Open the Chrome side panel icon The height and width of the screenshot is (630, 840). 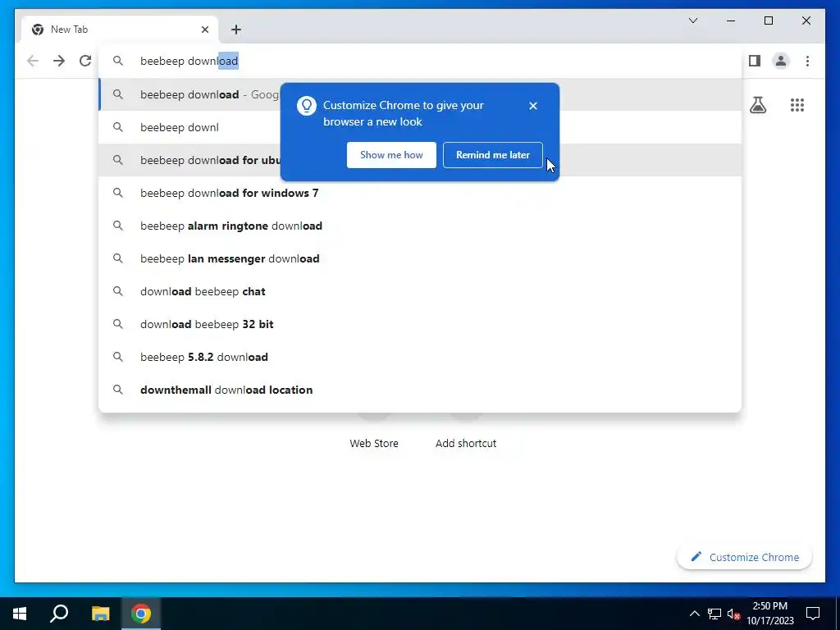coord(755,61)
